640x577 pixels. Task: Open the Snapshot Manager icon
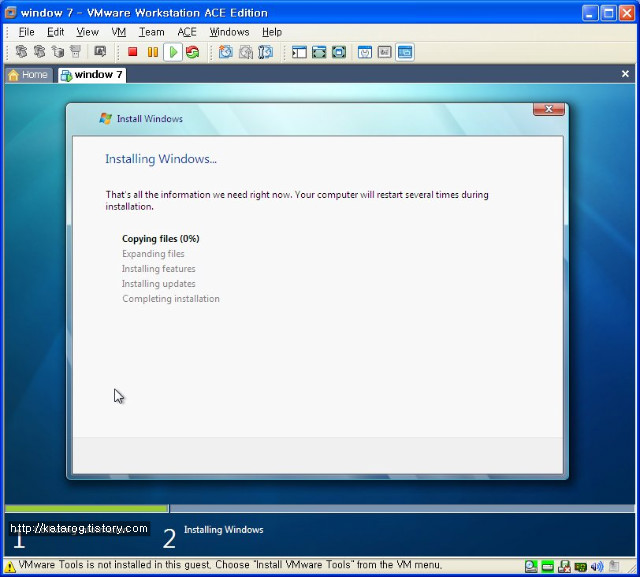click(266, 52)
